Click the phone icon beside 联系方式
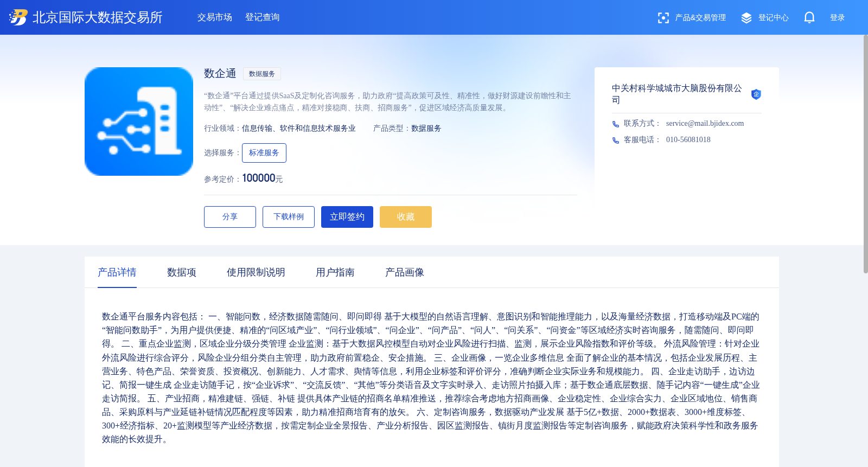 click(616, 124)
